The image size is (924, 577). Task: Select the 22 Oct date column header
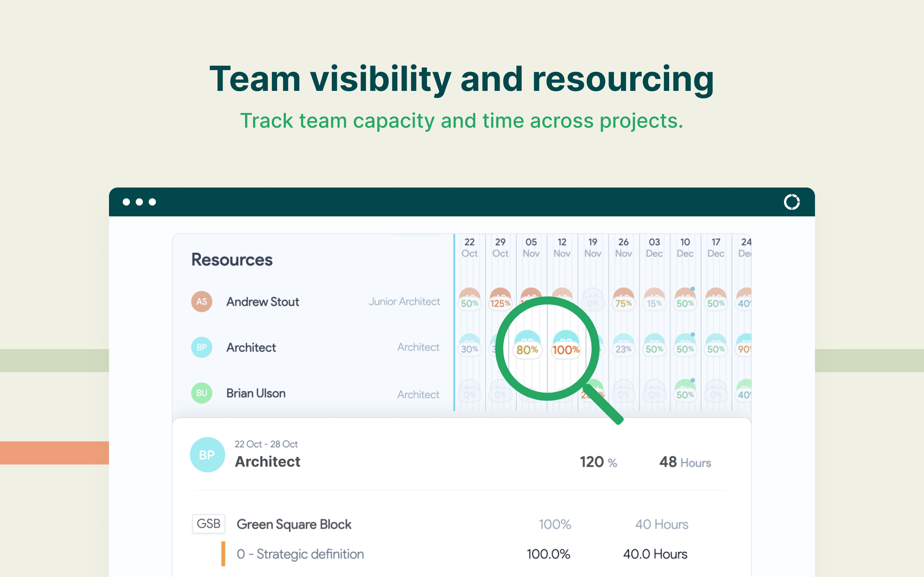[x=470, y=248]
